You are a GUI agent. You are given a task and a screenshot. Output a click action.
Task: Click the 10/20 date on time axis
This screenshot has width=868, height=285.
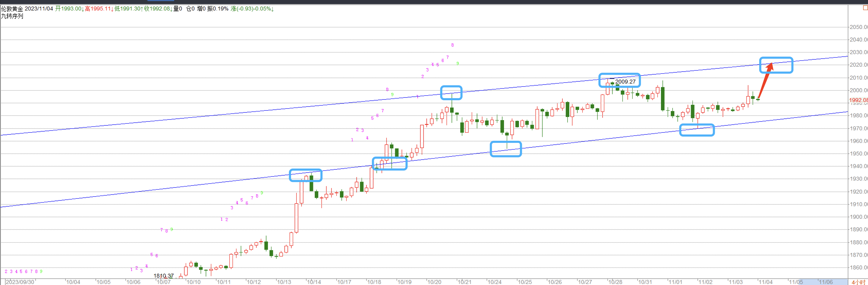click(434, 282)
